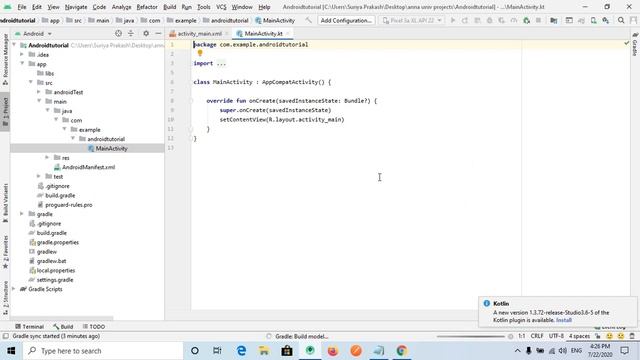This screenshot has height=360, width=640.
Task: Click the Add Configuration button
Action: pyautogui.click(x=346, y=20)
